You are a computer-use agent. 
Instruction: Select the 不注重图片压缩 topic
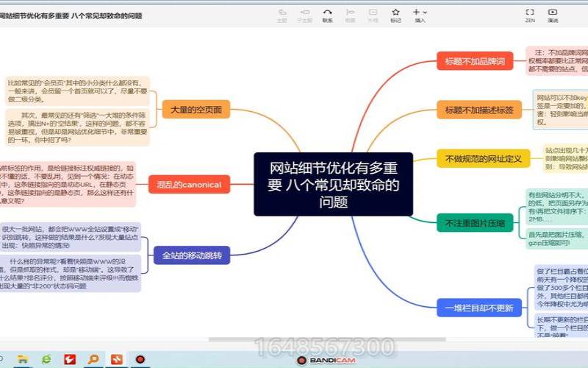point(475,223)
